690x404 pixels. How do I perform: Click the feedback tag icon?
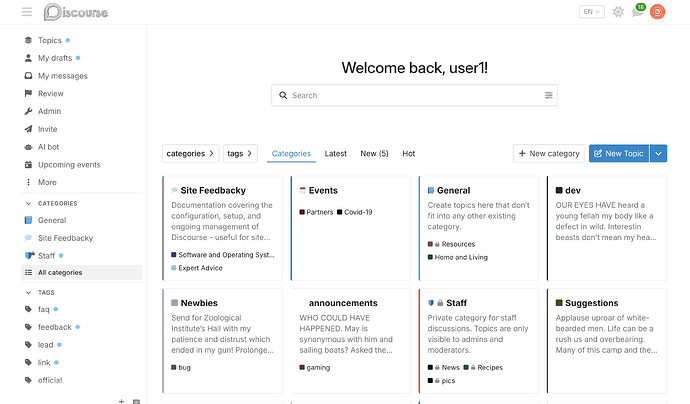[29, 327]
